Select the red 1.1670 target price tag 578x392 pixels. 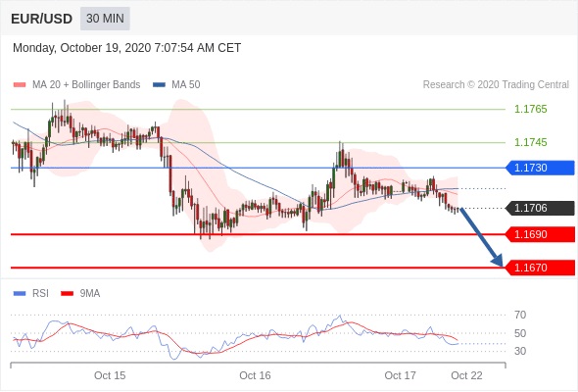(x=540, y=268)
